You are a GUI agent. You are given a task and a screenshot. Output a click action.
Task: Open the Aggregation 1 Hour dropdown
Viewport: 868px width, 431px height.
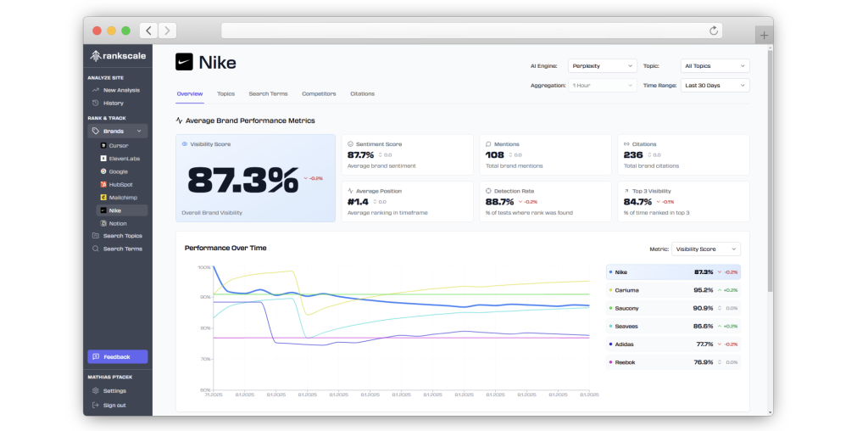(603, 86)
